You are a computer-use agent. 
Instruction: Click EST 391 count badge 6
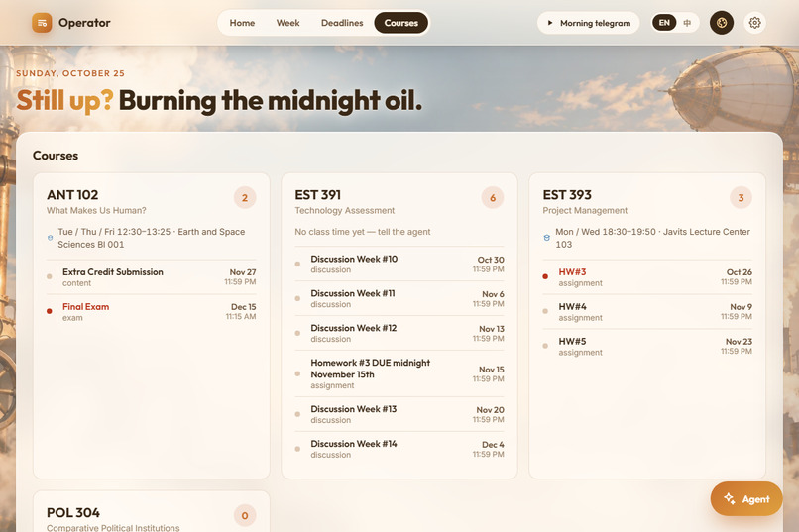tap(493, 197)
